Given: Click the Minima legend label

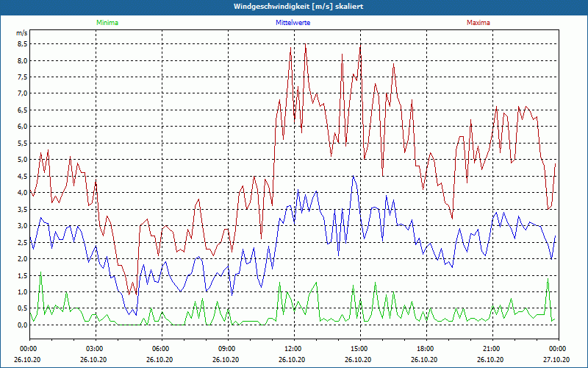Looking at the screenshot, I should (x=107, y=23).
